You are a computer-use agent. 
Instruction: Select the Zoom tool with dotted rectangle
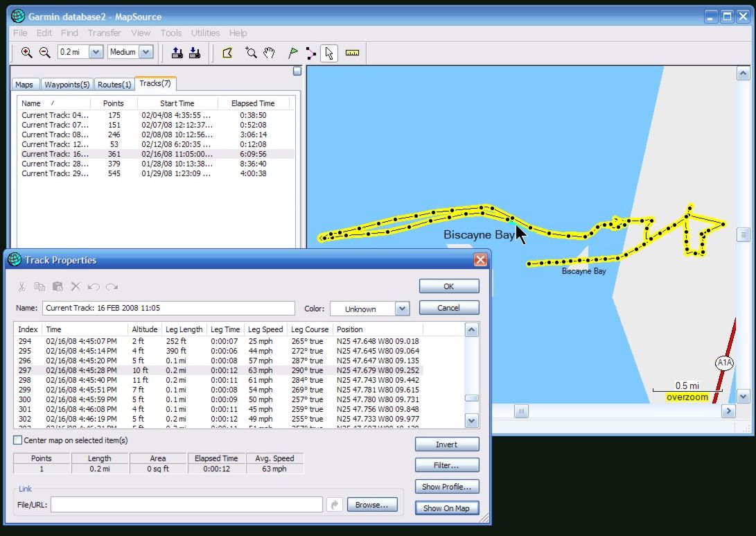pos(251,53)
